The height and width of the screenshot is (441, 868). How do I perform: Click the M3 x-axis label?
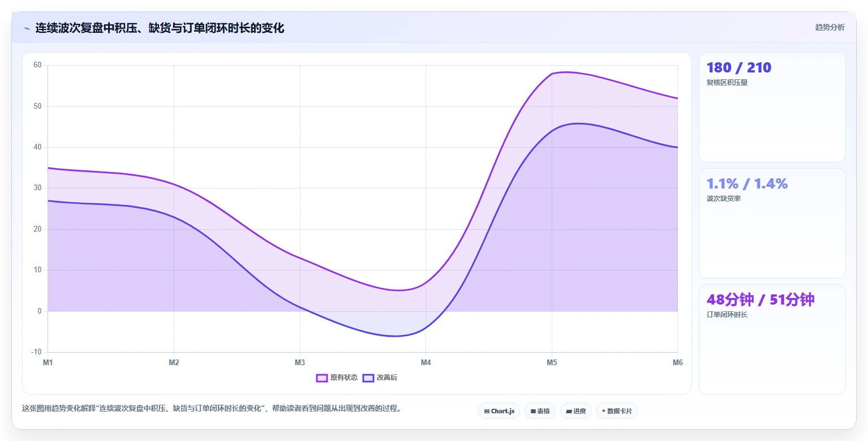(300, 362)
